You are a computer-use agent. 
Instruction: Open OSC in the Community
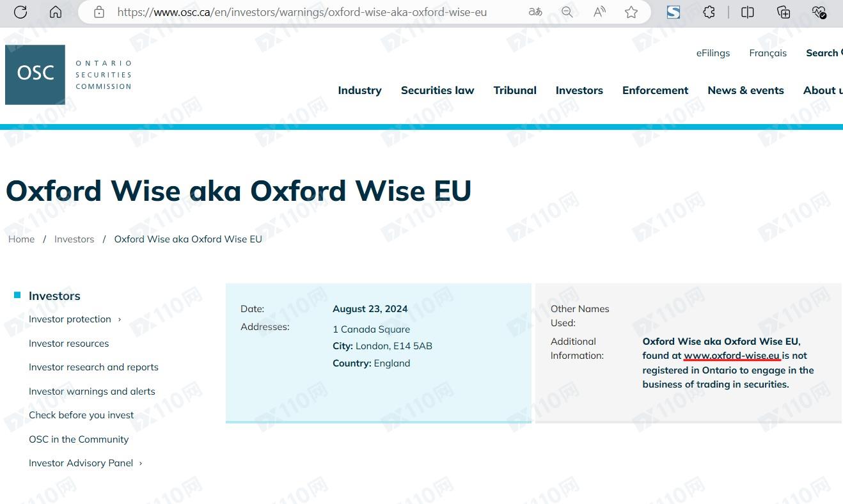pos(79,439)
